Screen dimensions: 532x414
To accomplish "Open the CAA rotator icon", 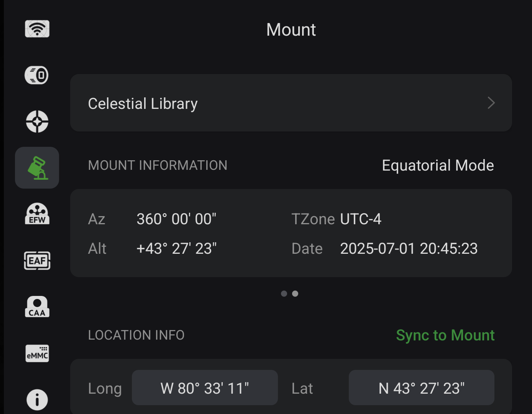I will (37, 307).
